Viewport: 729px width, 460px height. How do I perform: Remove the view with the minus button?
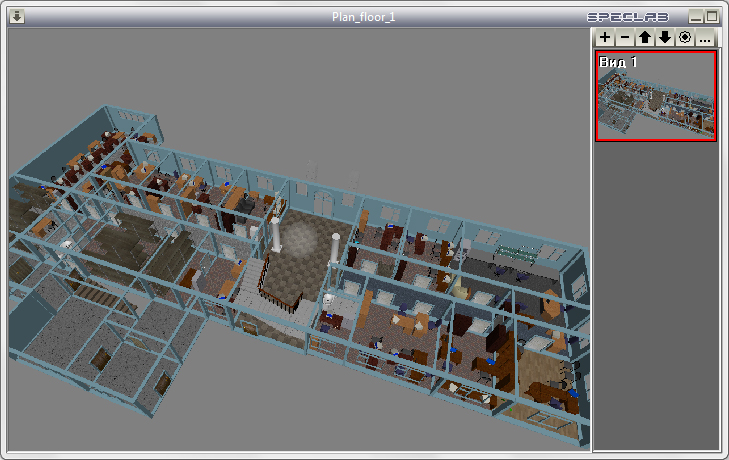625,37
